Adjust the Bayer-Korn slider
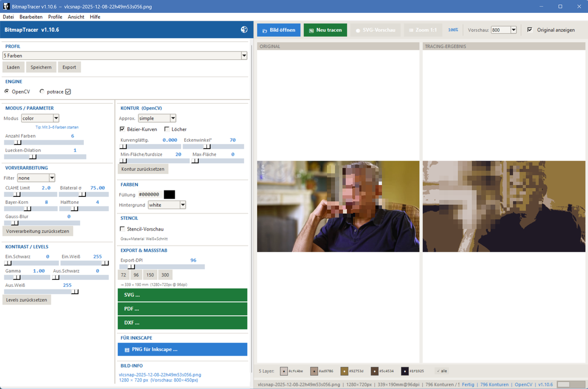 click(30, 209)
